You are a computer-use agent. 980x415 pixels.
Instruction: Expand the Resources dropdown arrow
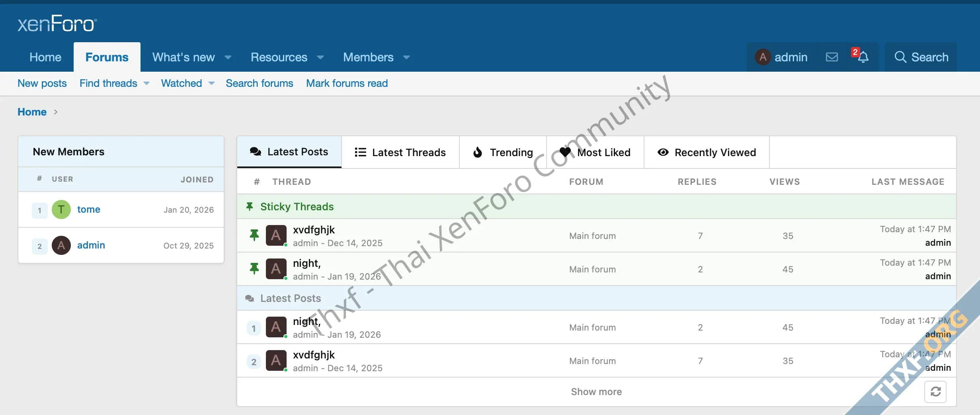pos(320,57)
